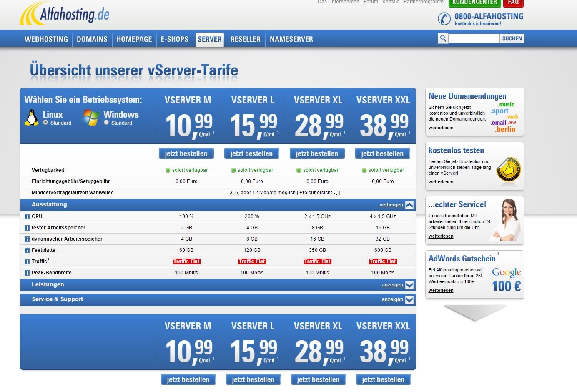The image size is (577, 392).
Task: Expand the Leistungen section
Action: point(409,285)
